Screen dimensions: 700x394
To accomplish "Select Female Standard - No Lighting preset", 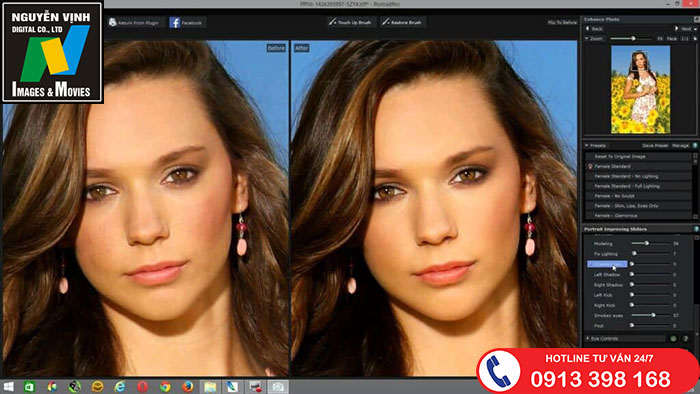I will coord(638,176).
